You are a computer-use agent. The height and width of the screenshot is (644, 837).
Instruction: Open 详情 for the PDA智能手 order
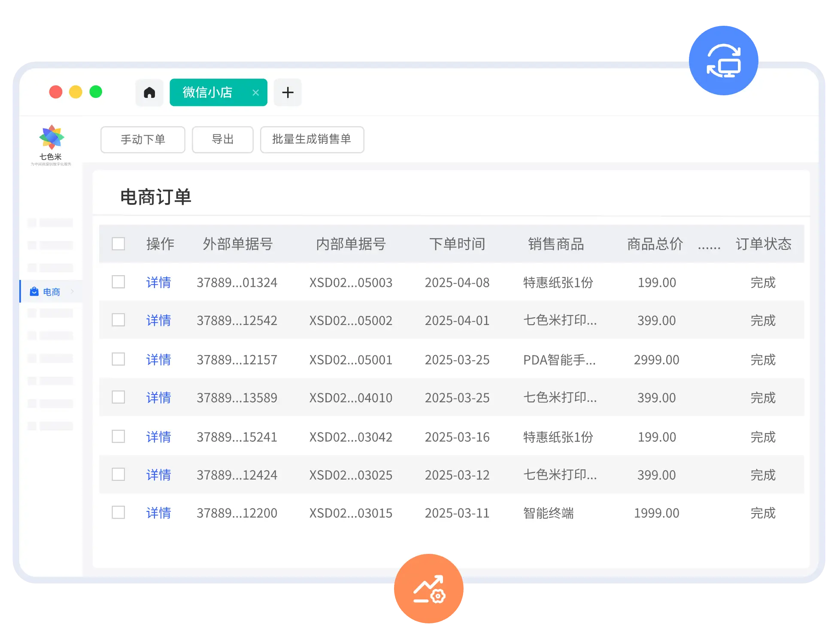pos(159,359)
